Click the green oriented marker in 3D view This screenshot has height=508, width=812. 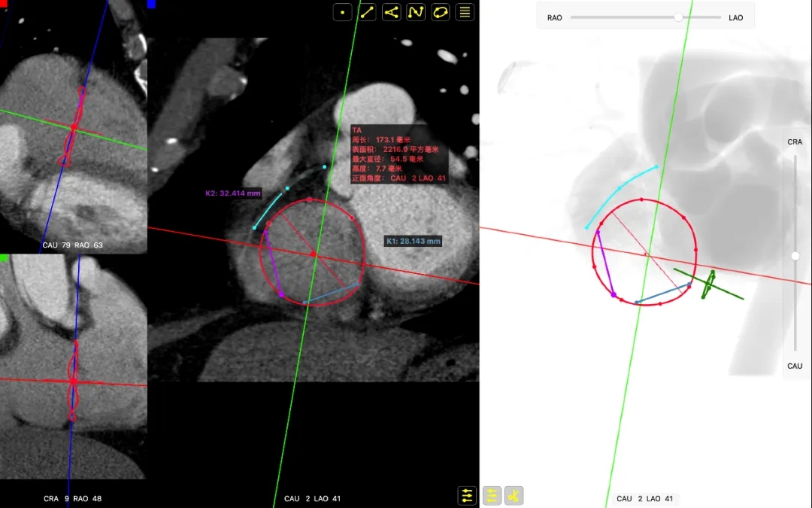coord(707,284)
